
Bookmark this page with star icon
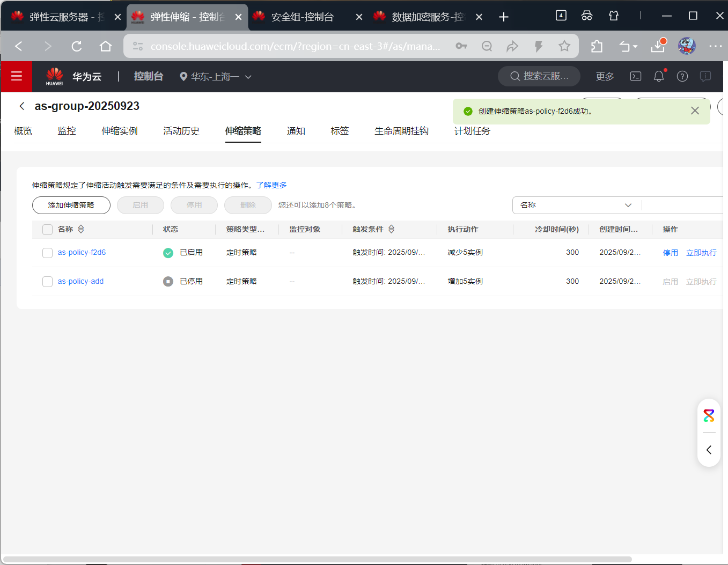[x=564, y=46]
